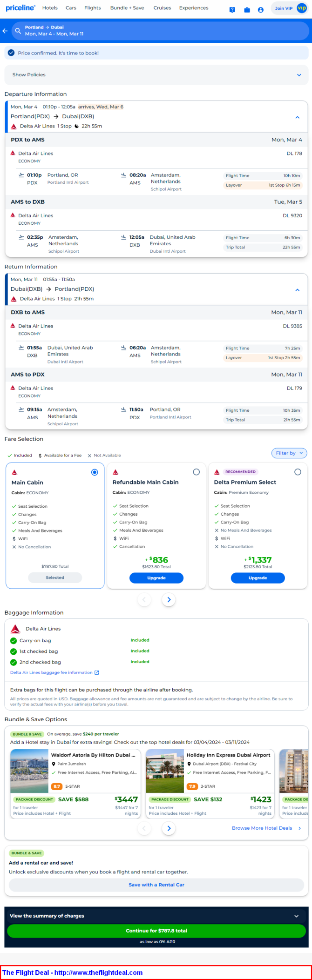The width and height of the screenshot is (312, 980).
Task: Click the search magnifier icon
Action: click(18, 31)
